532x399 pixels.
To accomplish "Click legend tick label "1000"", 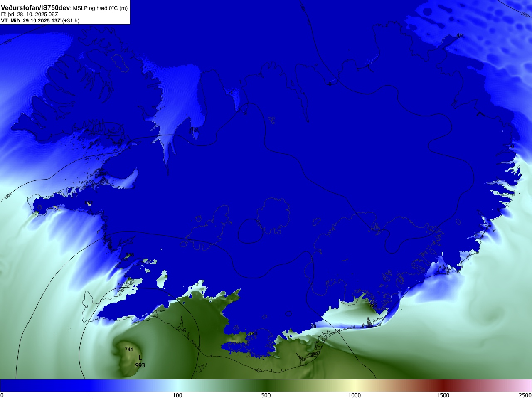I will tap(355, 395).
